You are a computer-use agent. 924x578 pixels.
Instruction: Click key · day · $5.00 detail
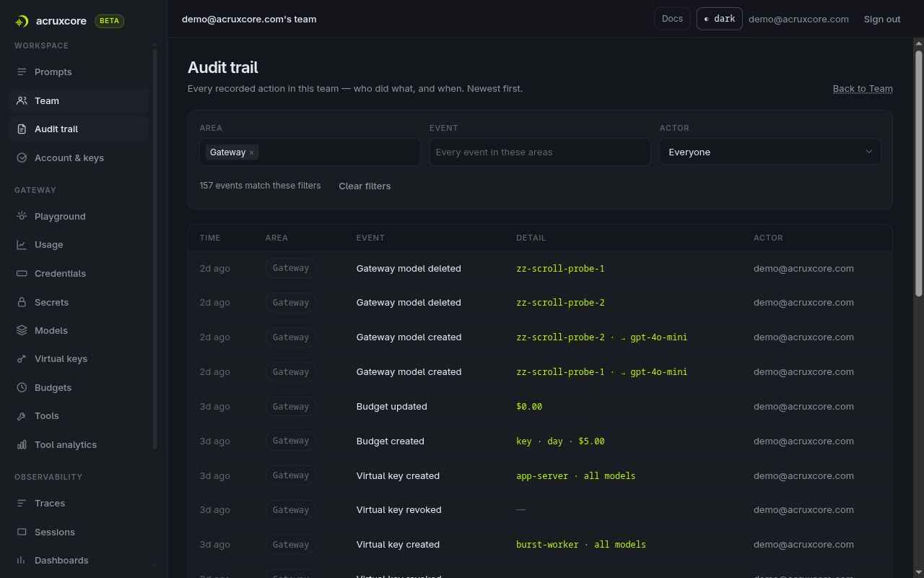pyautogui.click(x=560, y=441)
